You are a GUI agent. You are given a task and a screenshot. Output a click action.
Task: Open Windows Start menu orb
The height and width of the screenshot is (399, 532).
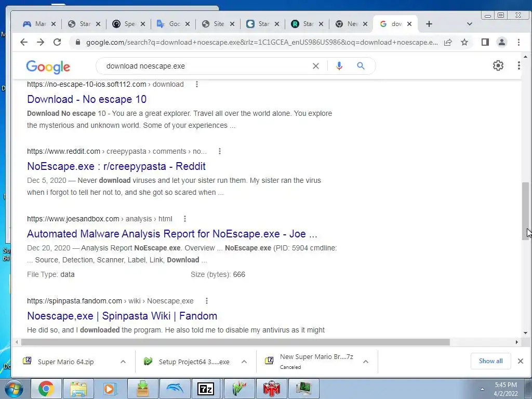[14, 389]
